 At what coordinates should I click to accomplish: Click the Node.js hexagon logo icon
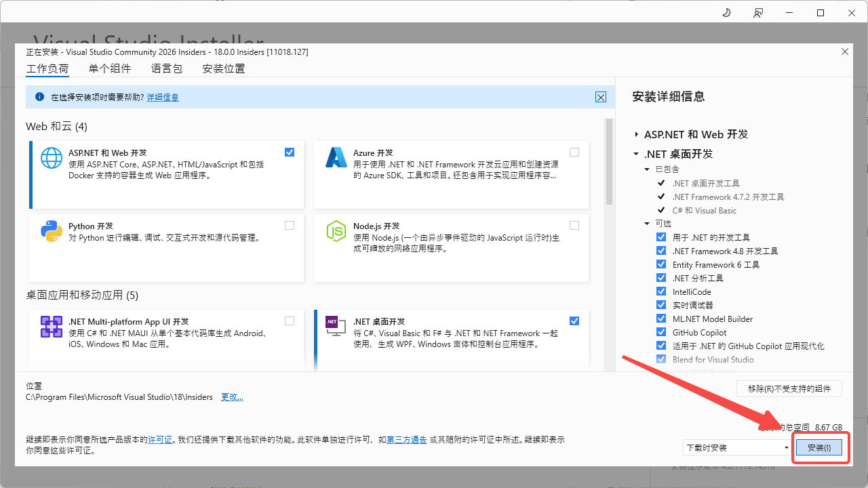pos(336,231)
